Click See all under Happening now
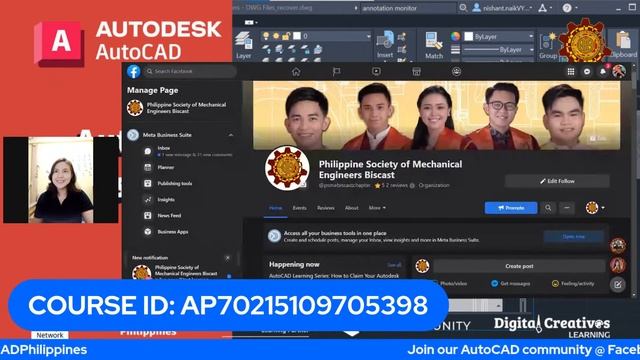 (394, 265)
